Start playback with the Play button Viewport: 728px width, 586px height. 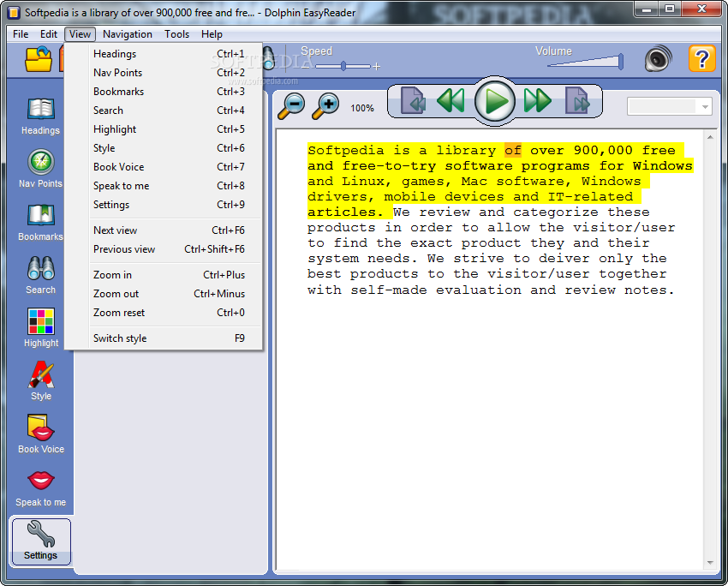[495, 101]
